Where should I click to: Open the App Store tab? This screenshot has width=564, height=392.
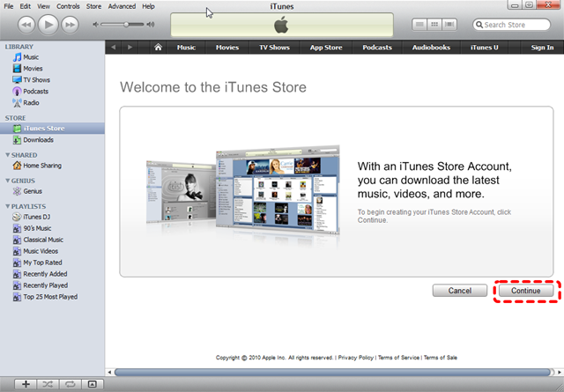click(x=326, y=47)
